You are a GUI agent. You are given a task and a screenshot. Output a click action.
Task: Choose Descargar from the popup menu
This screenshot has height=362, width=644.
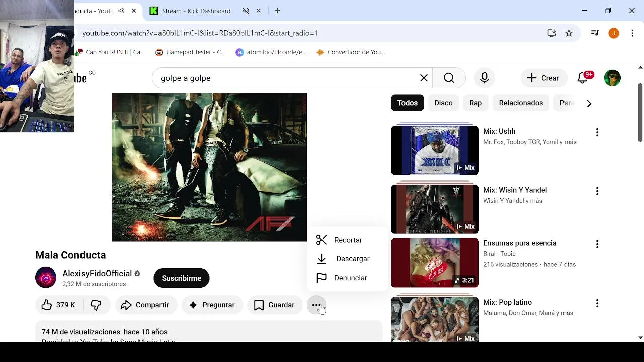pos(347,259)
